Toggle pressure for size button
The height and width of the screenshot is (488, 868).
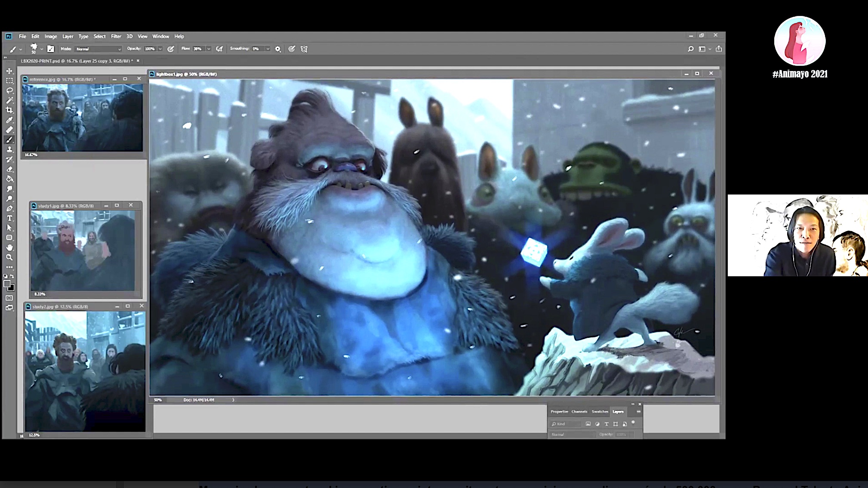292,49
